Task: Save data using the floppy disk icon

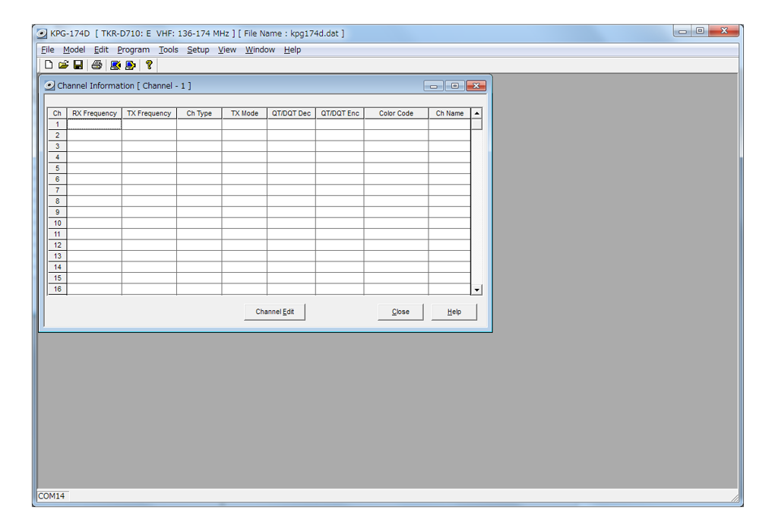Action: 78,65
